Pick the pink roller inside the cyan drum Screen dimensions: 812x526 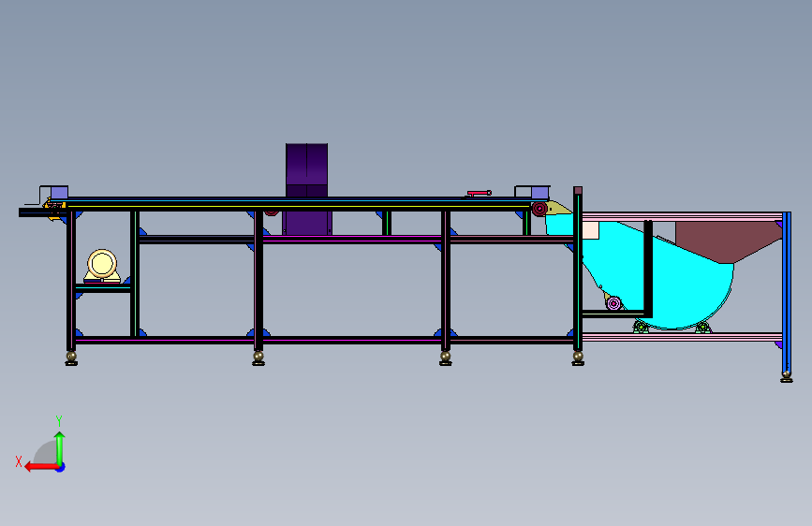(x=613, y=303)
